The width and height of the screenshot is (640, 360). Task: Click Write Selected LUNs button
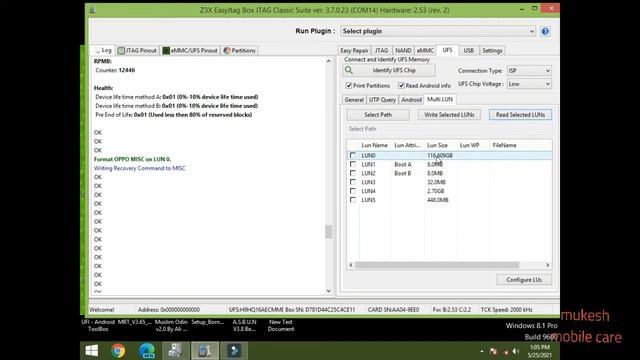[449, 115]
